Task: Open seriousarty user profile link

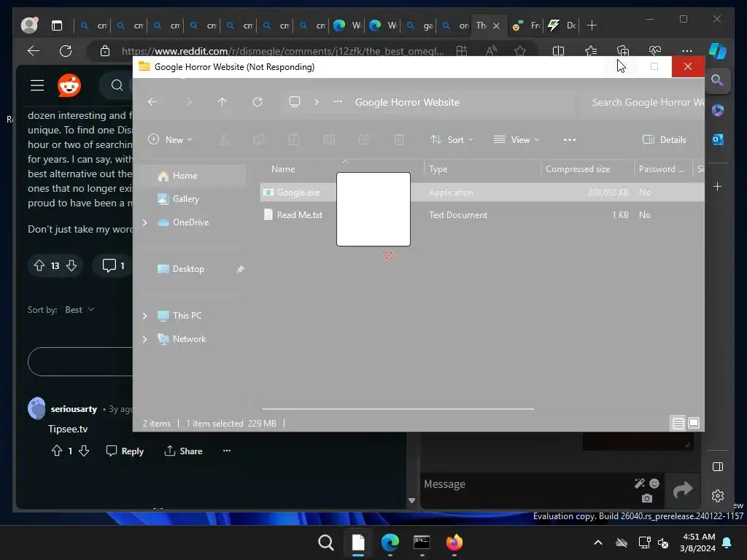Action: pos(74,409)
